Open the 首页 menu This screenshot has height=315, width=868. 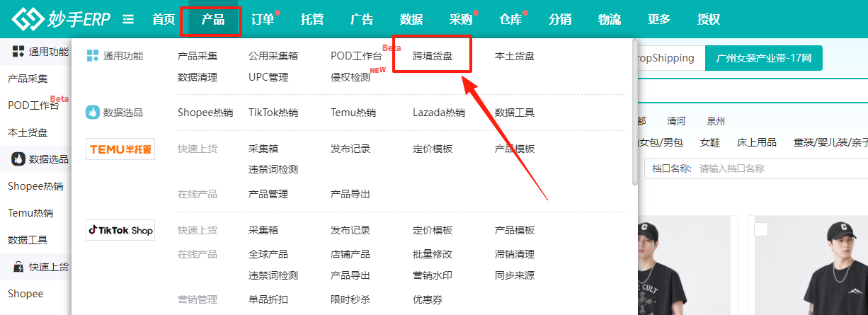point(164,19)
